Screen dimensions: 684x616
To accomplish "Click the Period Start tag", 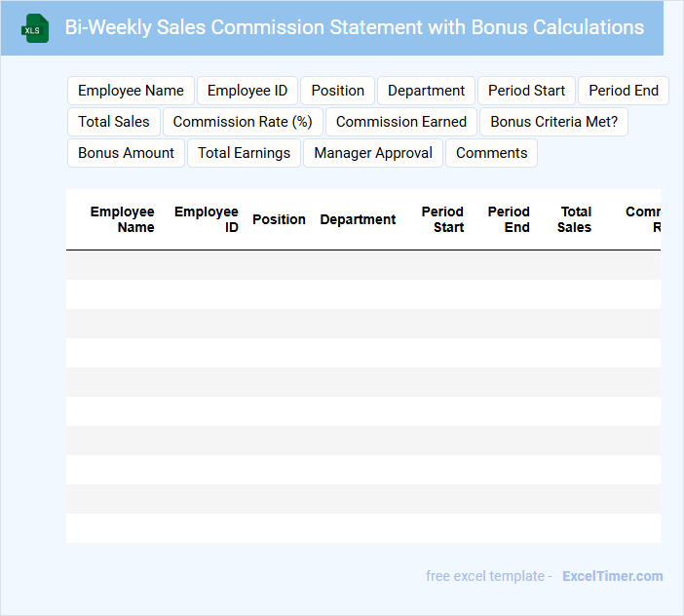I will tap(526, 91).
